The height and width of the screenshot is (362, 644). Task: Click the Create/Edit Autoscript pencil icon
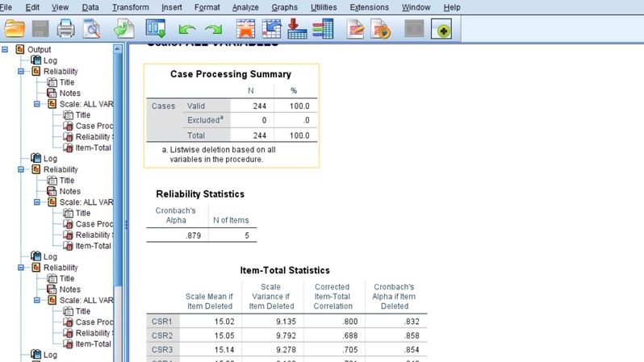tap(355, 29)
